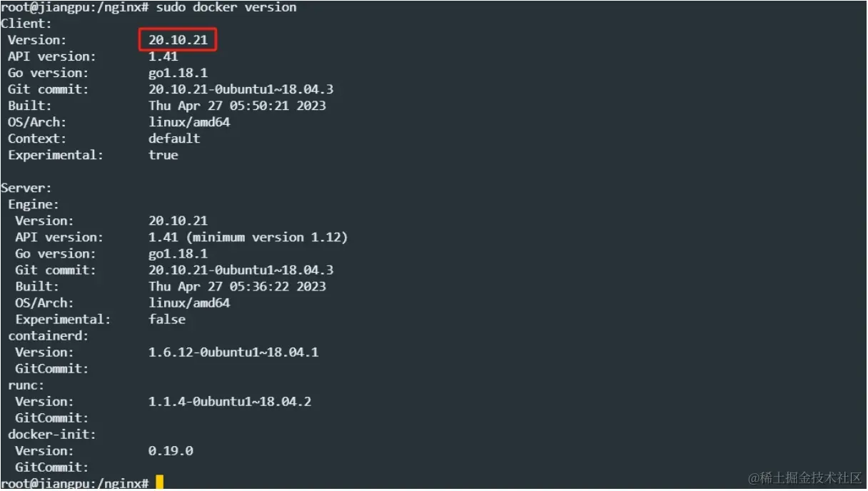The width and height of the screenshot is (868, 491).
Task: Click docker-init version 0.19.0
Action: (171, 450)
